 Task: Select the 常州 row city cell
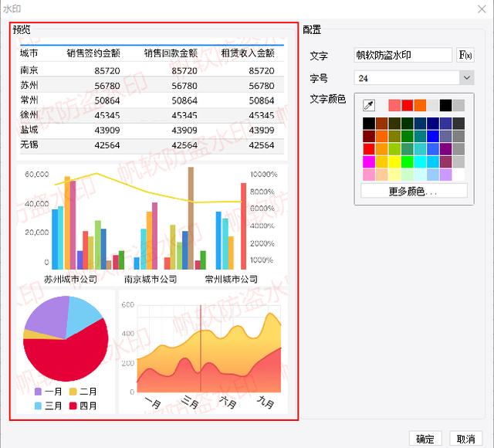tap(29, 100)
